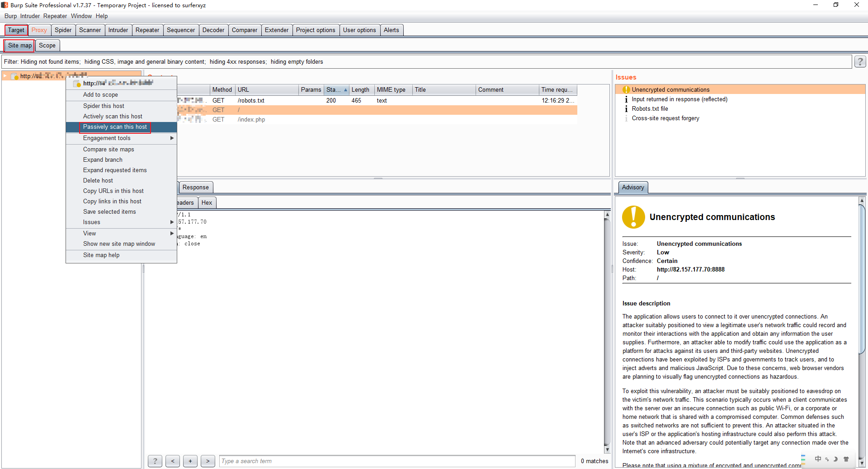Select the Site map sub-tab
Screen dimensions: 868x469
[19, 45]
